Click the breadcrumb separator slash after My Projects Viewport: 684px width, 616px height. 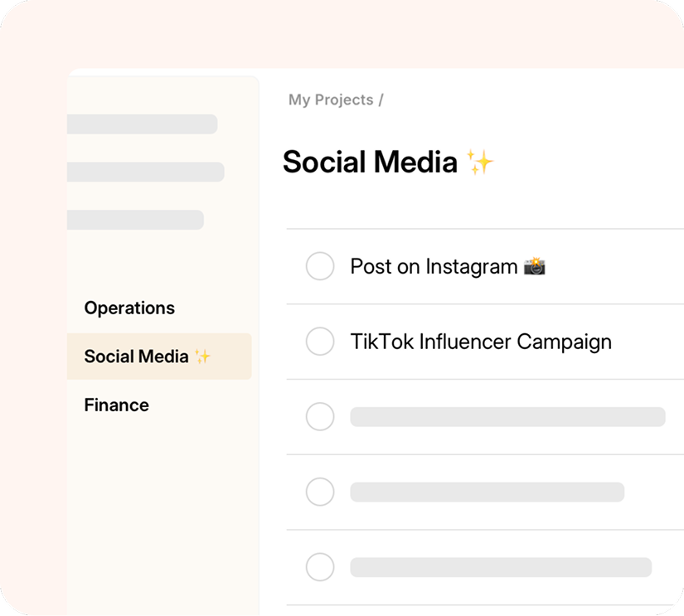click(x=381, y=99)
